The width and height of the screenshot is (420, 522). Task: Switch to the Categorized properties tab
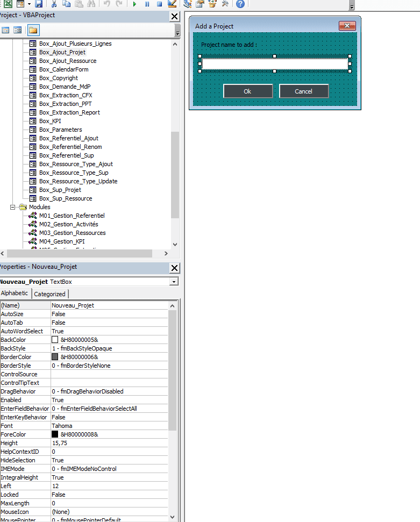point(50,294)
